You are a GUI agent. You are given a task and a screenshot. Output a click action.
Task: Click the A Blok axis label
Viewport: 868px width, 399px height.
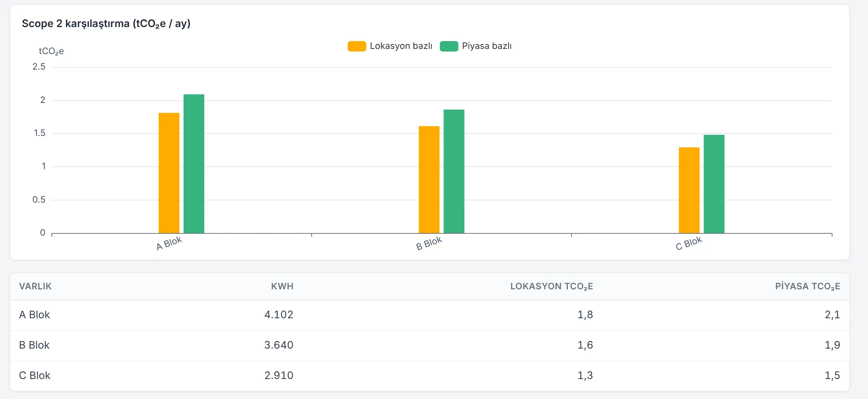click(x=169, y=243)
